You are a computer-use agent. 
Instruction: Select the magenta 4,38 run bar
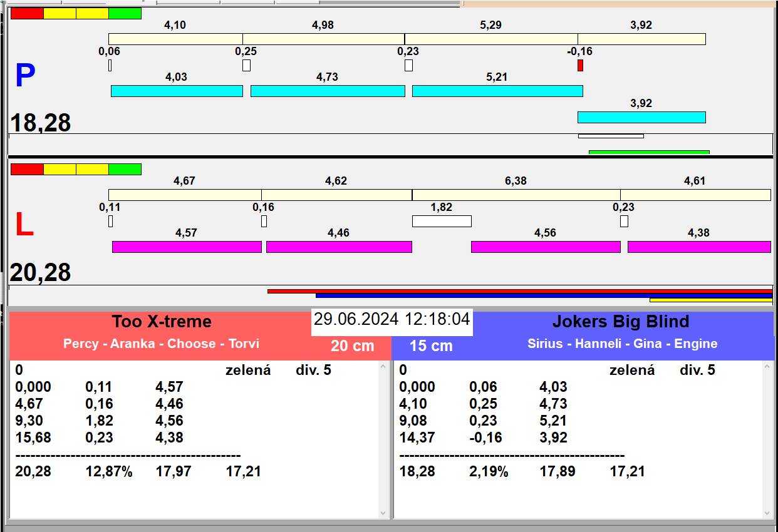[x=699, y=247]
